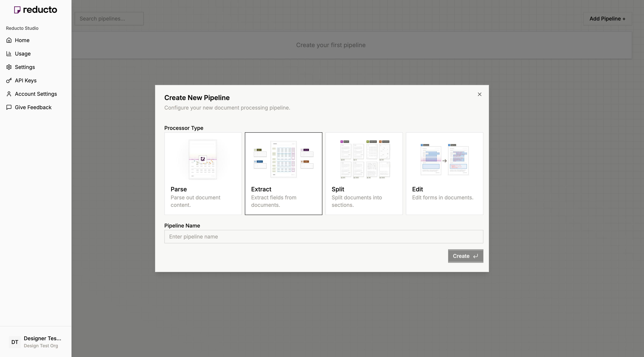Click the Processor Type label

[184, 128]
